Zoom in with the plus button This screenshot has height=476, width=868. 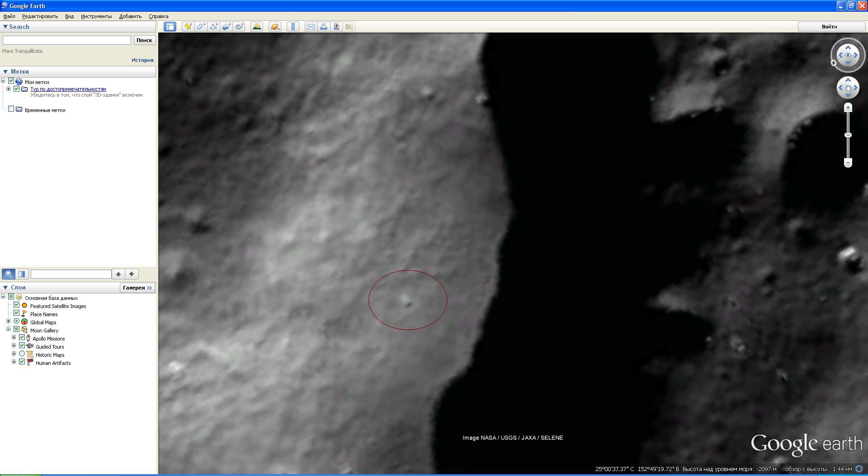(x=848, y=107)
